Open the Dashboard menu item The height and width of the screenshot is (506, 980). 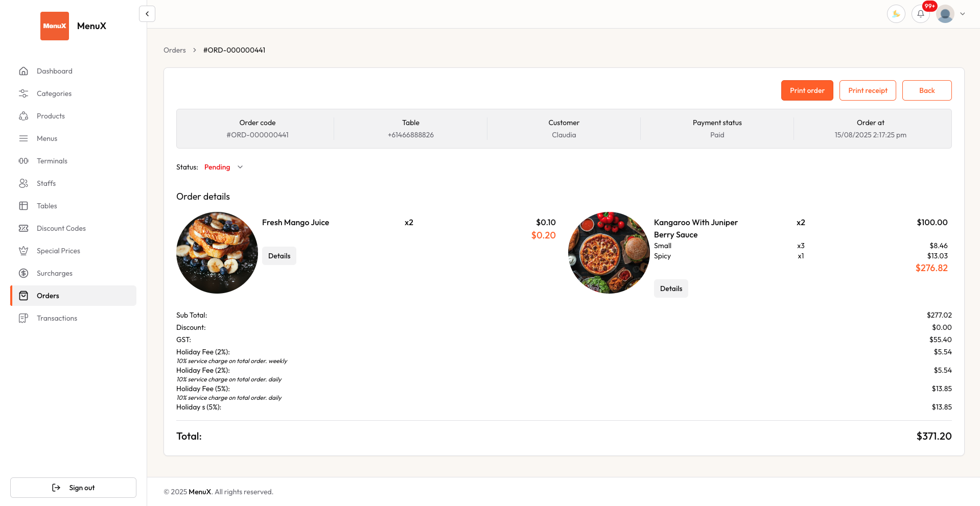(x=73, y=71)
